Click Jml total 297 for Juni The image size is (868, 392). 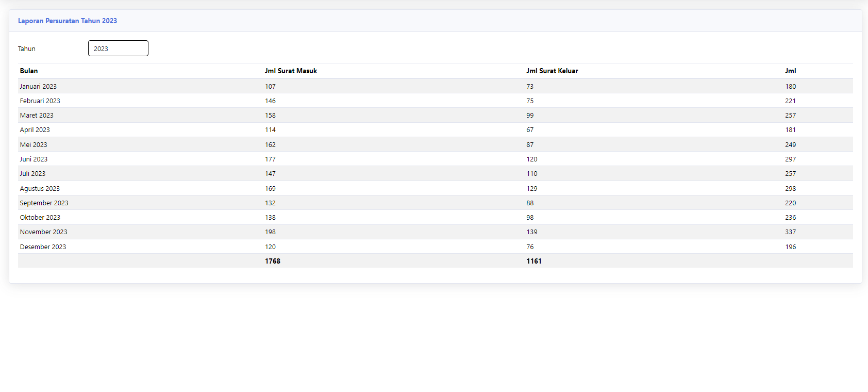coord(791,159)
